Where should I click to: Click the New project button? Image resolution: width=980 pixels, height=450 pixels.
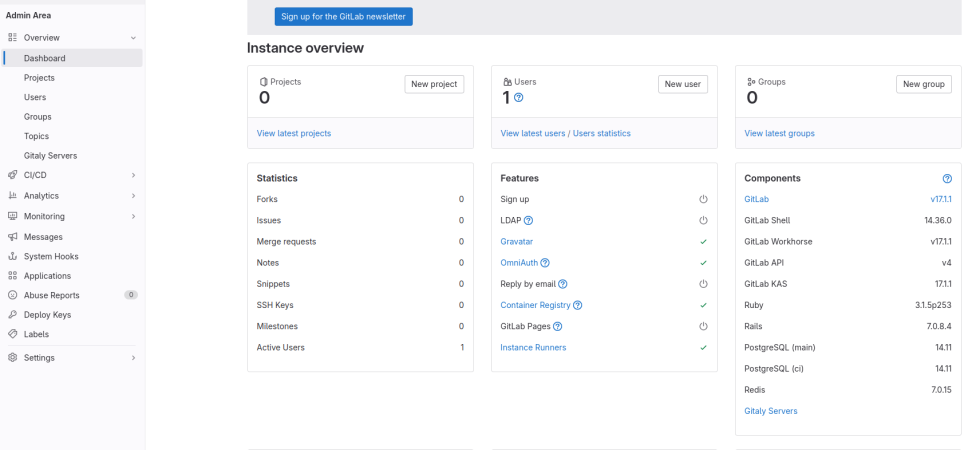point(434,84)
